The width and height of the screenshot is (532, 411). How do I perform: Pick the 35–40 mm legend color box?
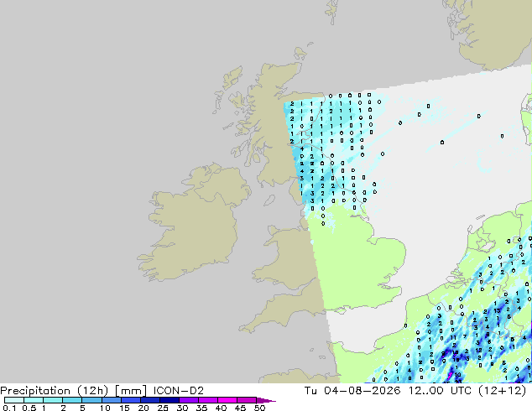[x=207, y=400]
